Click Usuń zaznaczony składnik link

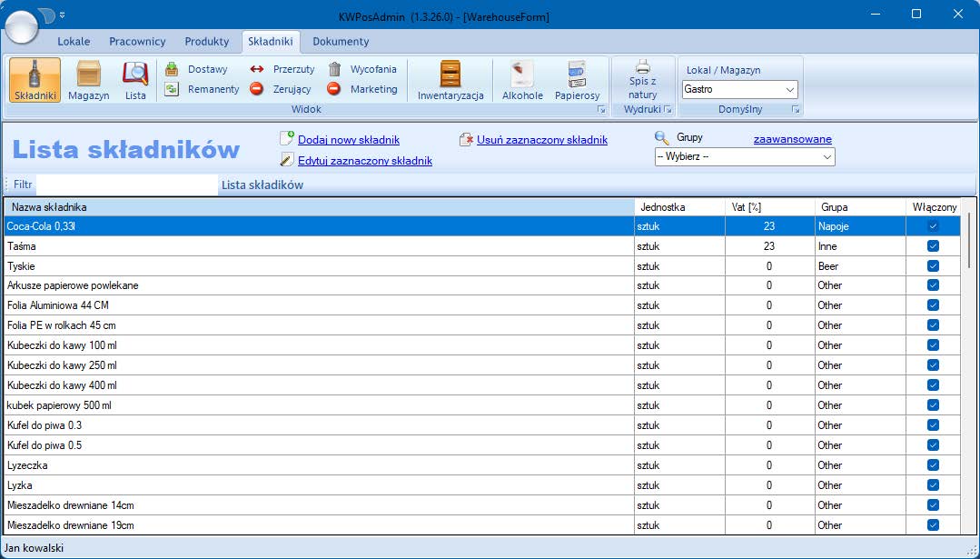541,140
